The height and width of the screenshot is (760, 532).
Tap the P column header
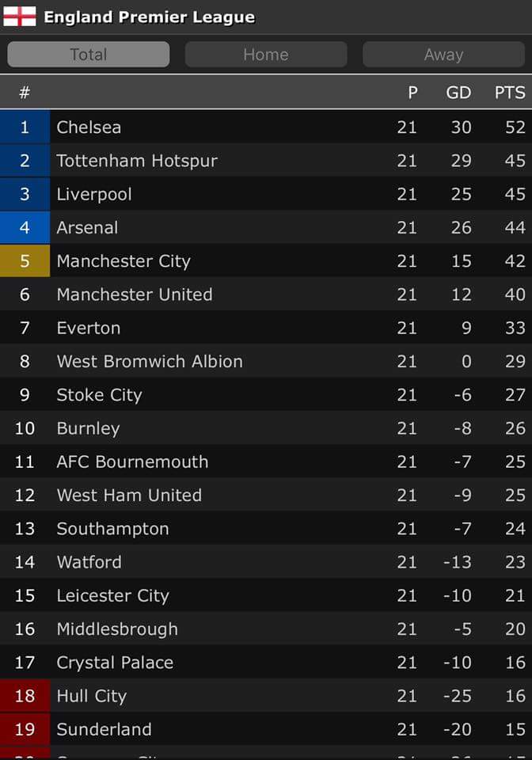point(412,93)
